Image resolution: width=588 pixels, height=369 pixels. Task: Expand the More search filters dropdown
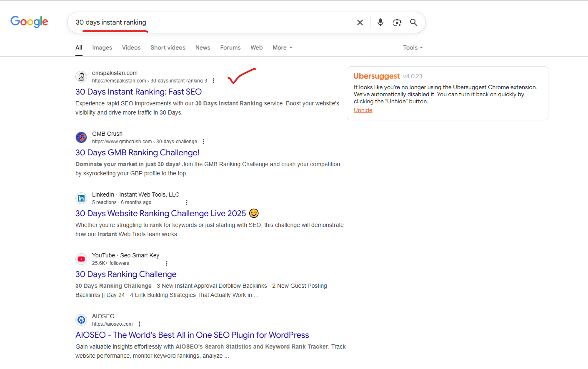point(282,47)
